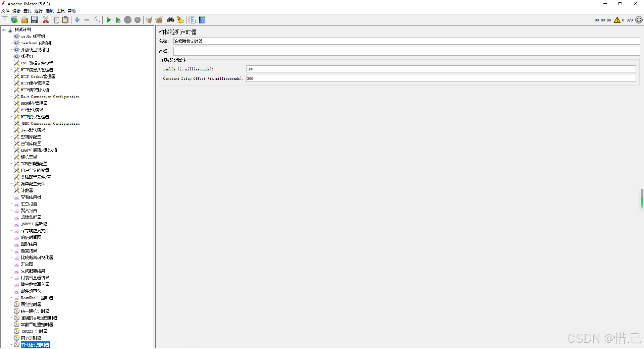The height and width of the screenshot is (349, 644).
Task: Select Bolt Connection Configuration node
Action: click(x=50, y=97)
